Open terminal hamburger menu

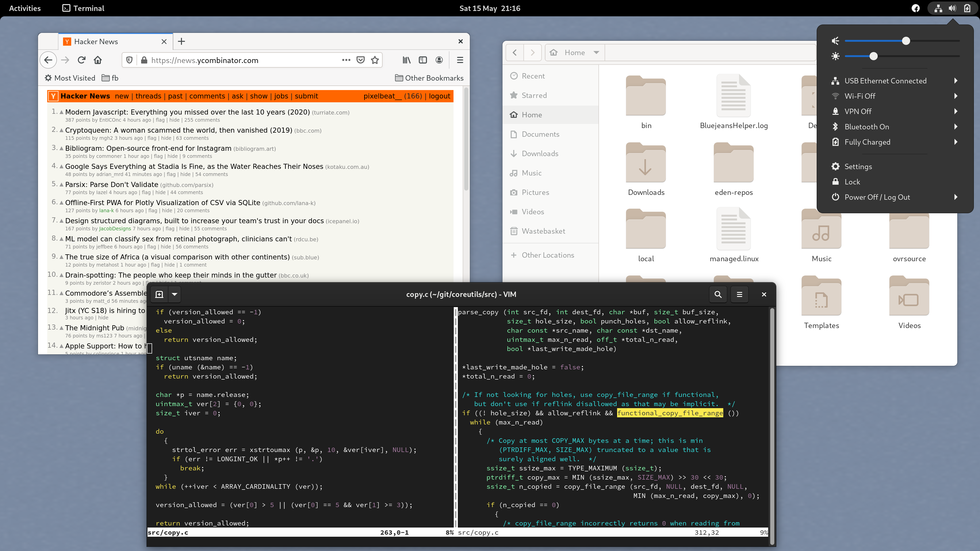click(x=740, y=294)
